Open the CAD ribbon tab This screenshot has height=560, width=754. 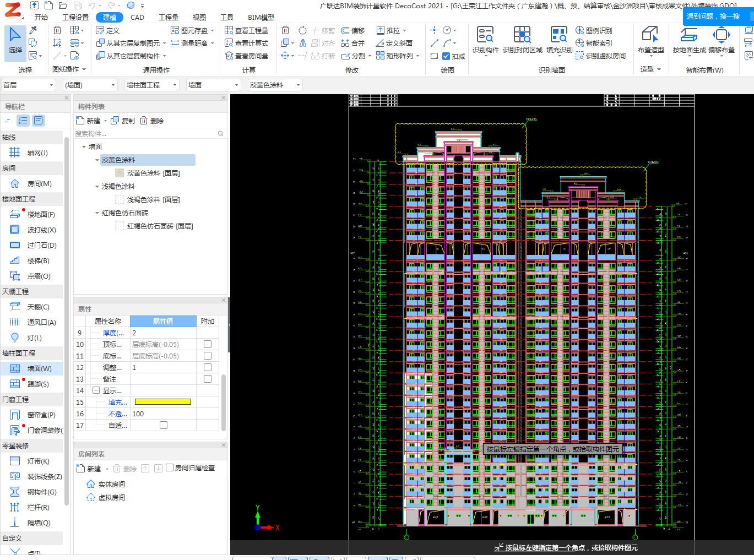(x=137, y=18)
